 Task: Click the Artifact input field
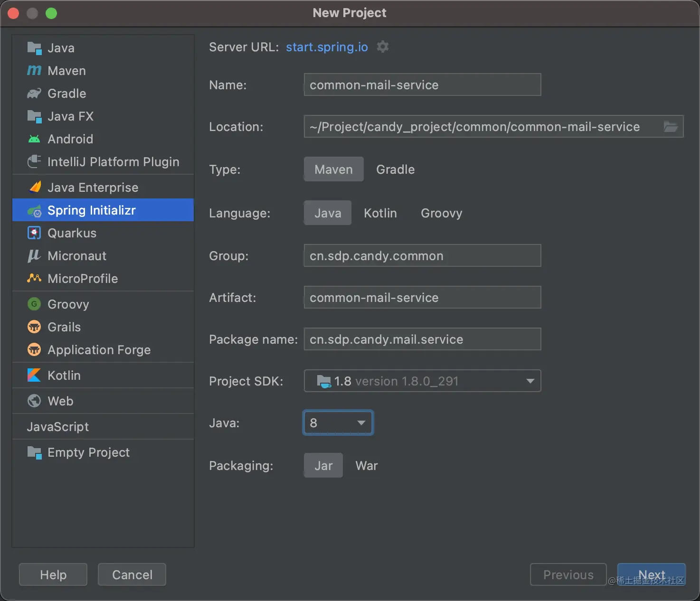coord(422,298)
